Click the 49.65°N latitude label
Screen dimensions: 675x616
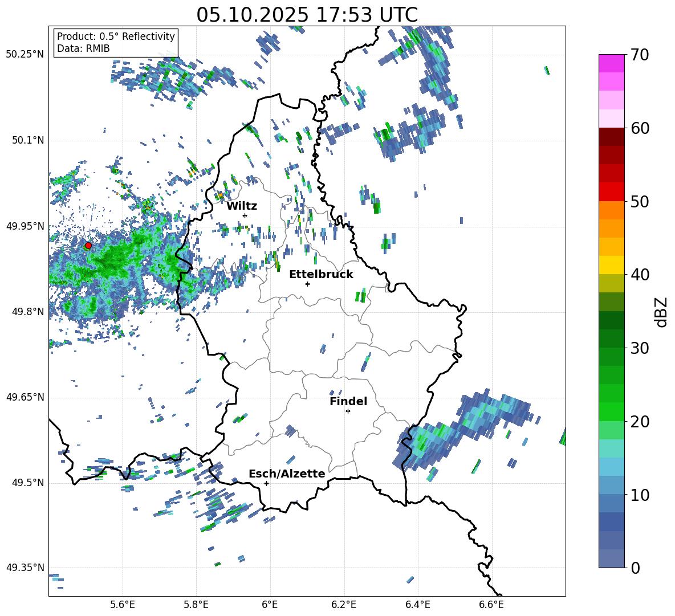[x=25, y=397]
